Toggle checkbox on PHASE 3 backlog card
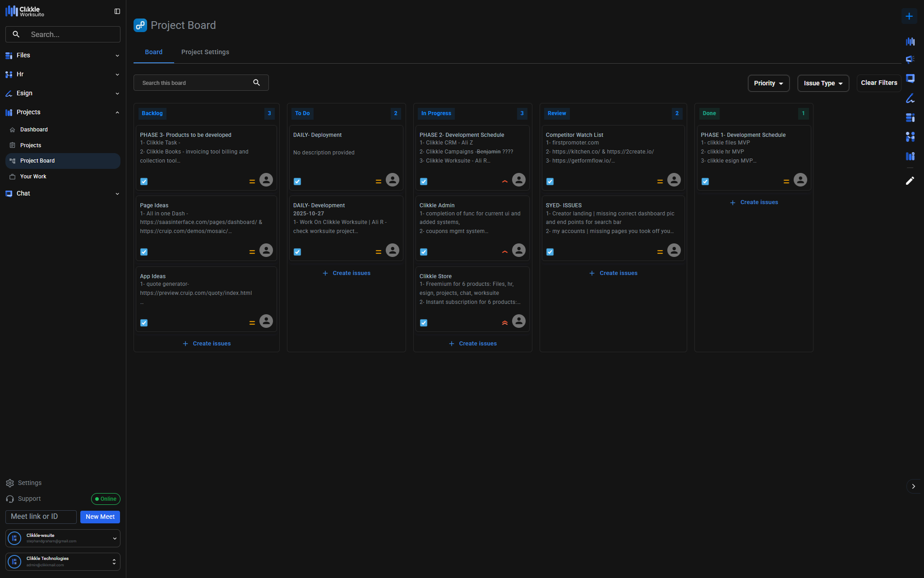Viewport: 924px width, 578px height. [144, 182]
